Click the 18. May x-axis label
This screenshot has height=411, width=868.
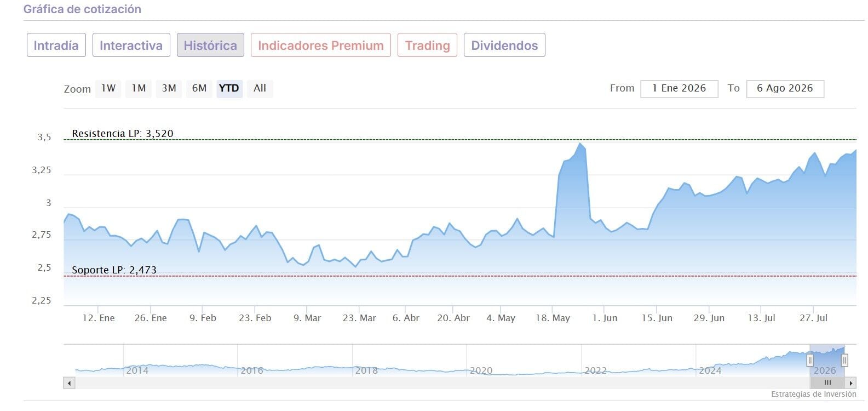(x=553, y=318)
